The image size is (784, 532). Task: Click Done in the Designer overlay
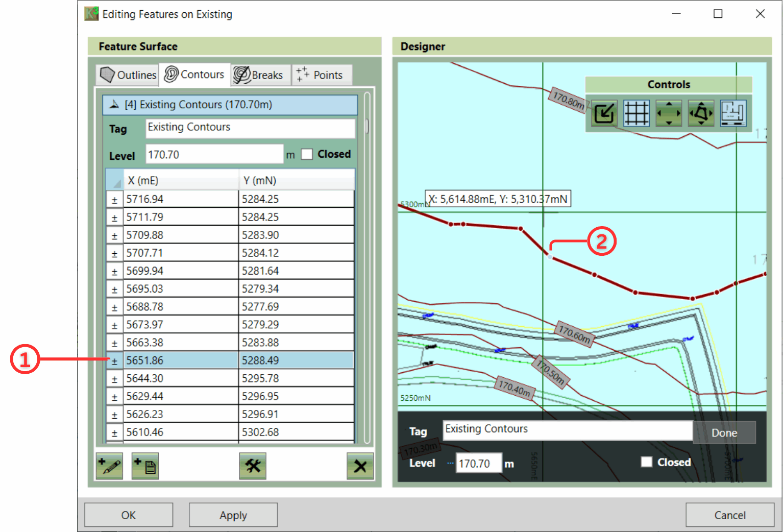coord(724,432)
